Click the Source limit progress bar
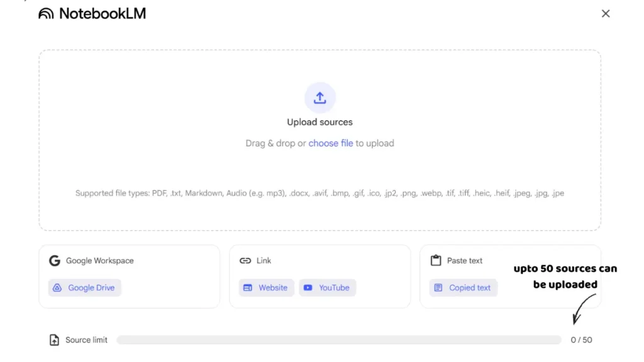 [x=338, y=340]
